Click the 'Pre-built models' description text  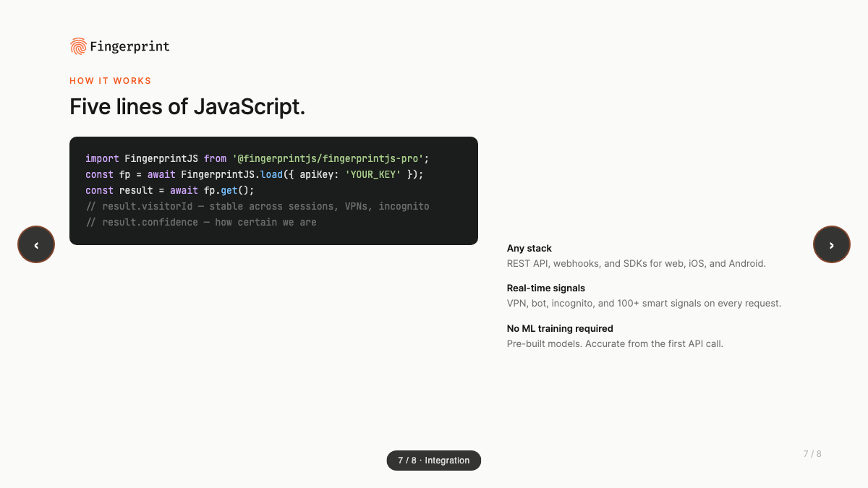click(615, 343)
